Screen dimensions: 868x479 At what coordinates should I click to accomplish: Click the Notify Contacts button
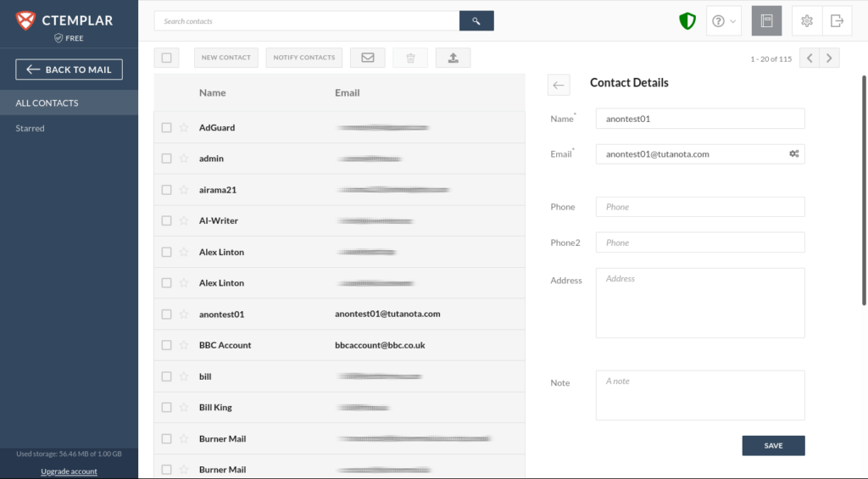[x=304, y=58]
